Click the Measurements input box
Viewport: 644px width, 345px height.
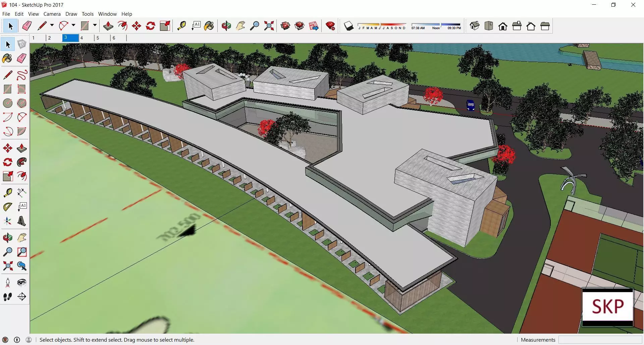pos(600,340)
